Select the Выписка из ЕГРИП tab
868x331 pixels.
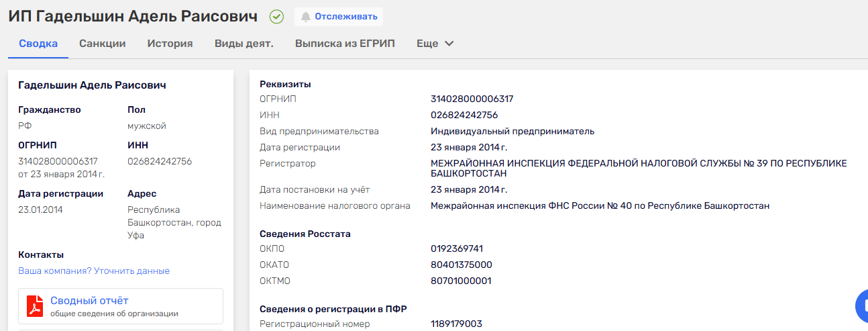point(345,44)
